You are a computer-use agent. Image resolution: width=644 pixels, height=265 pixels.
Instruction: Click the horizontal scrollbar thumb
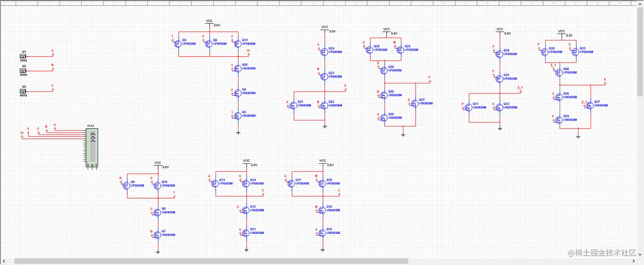(211, 261)
